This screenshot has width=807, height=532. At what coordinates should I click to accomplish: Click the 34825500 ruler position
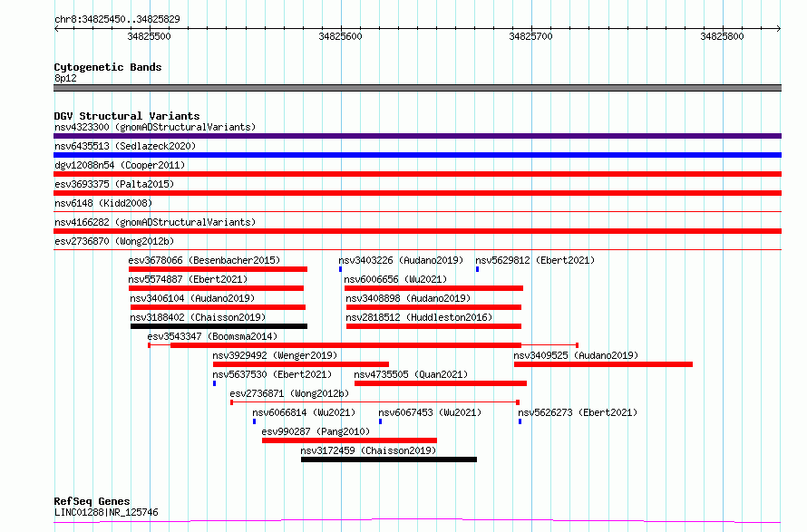tap(150, 36)
